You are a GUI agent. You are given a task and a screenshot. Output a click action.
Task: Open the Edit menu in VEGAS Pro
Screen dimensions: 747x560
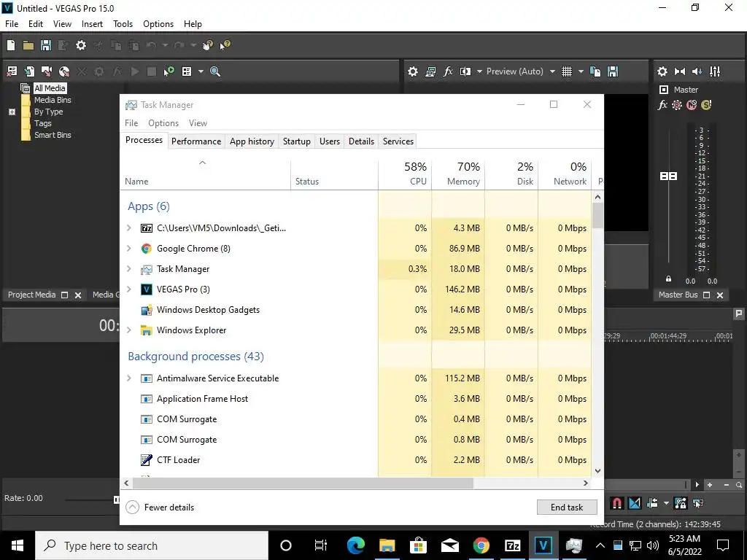click(36, 24)
